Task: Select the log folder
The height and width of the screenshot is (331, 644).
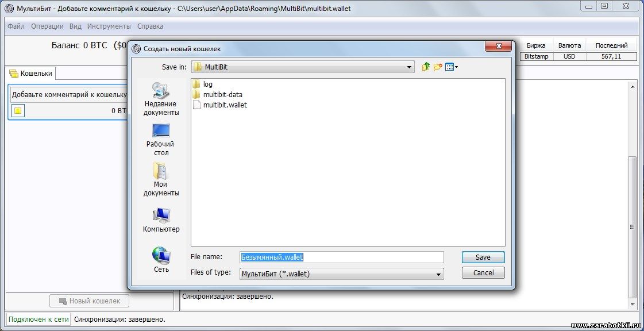Action: tap(202, 84)
